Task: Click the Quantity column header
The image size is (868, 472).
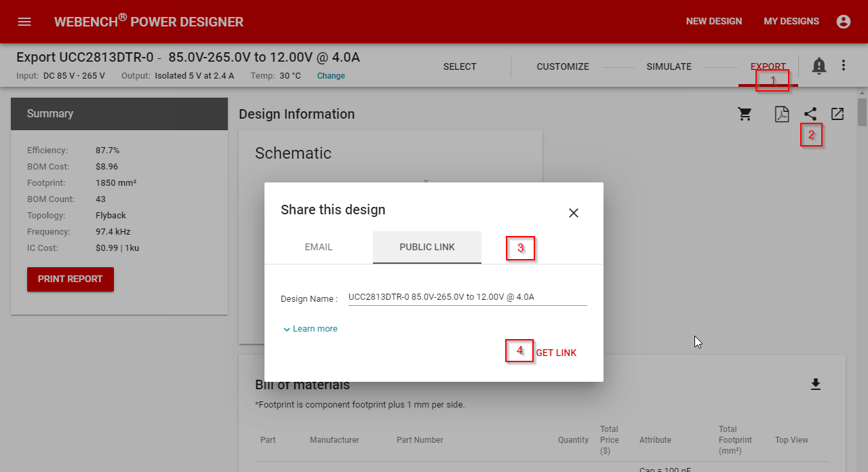Action: [574, 440]
